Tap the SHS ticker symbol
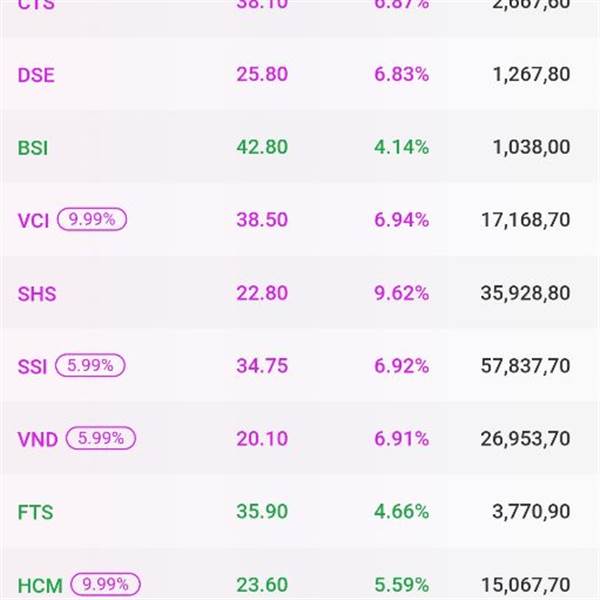Viewport: 600px width, 600px height. pyautogui.click(x=37, y=293)
